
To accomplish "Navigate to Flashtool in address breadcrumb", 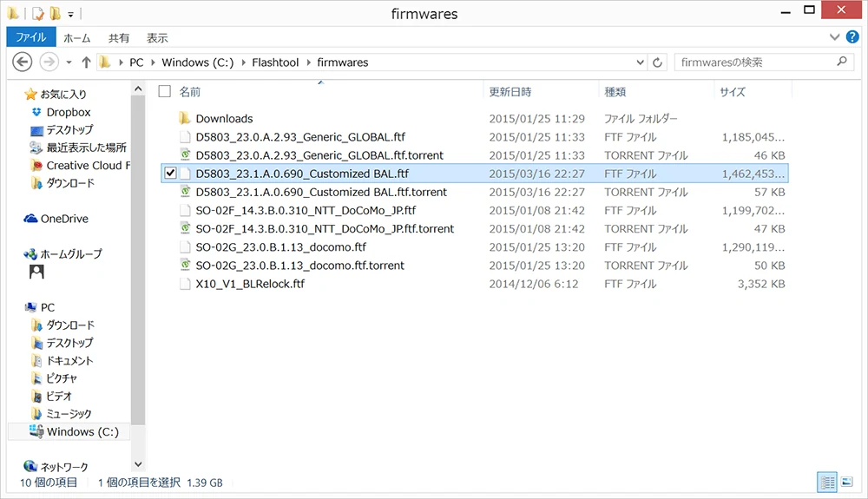I will 275,62.
